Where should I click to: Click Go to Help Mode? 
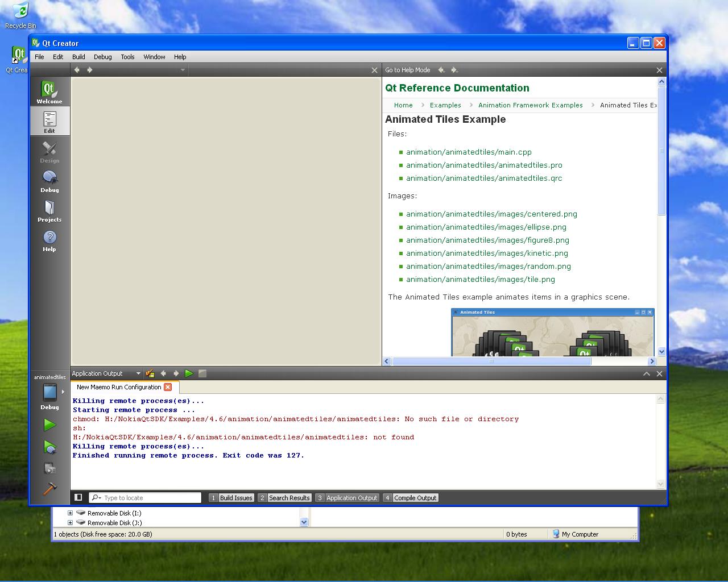[x=407, y=70]
